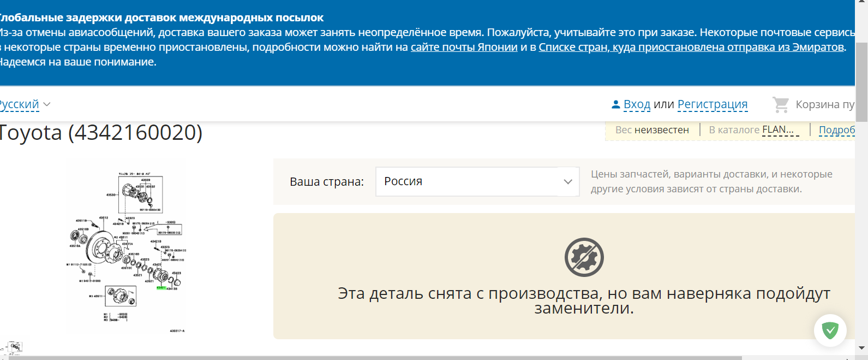Click the Корзина cart label
Image resolution: width=868 pixels, height=360 pixels.
coord(825,104)
